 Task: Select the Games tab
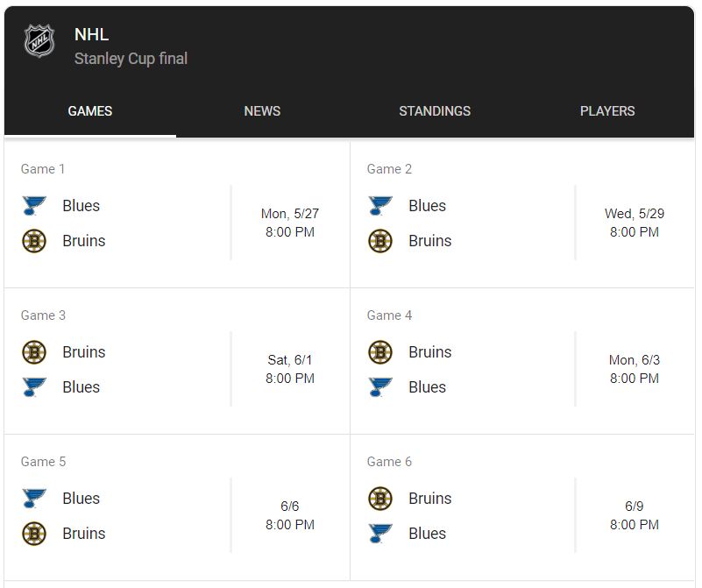[x=90, y=111]
